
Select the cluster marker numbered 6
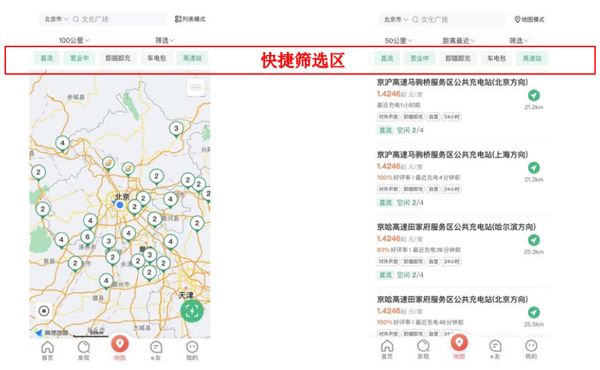coord(88,237)
